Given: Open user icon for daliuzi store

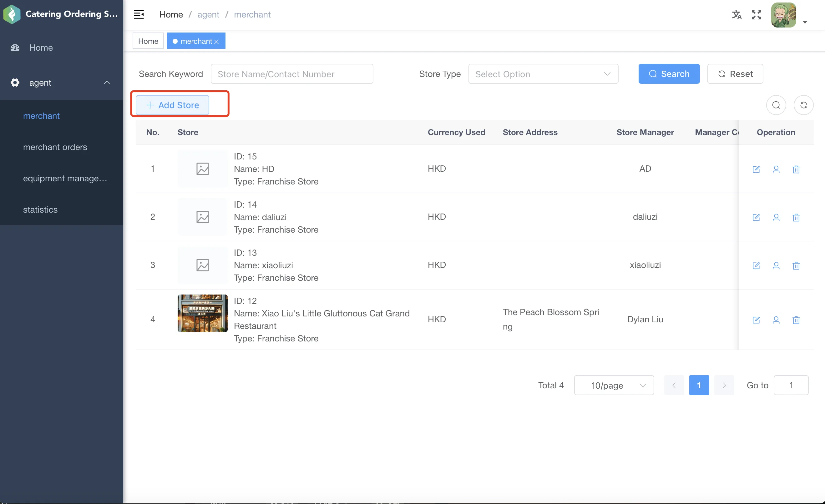Looking at the screenshot, I should tap(776, 218).
